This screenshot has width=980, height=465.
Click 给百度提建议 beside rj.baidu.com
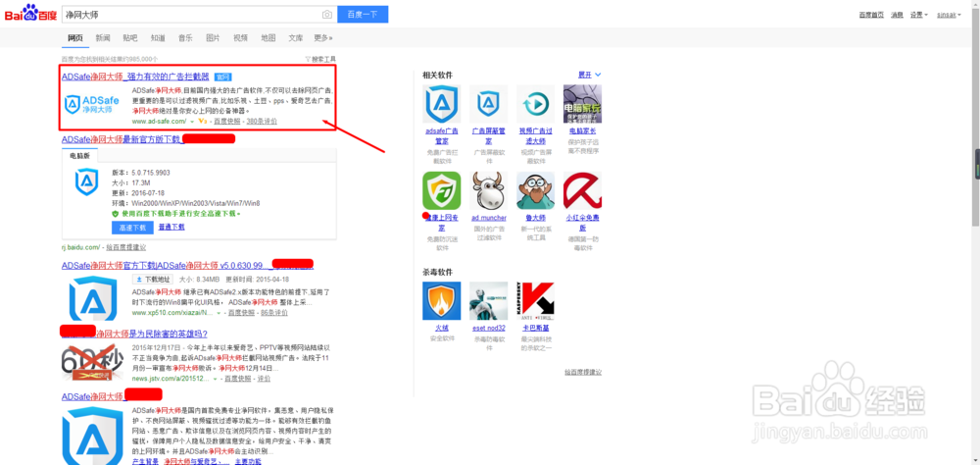(125, 247)
